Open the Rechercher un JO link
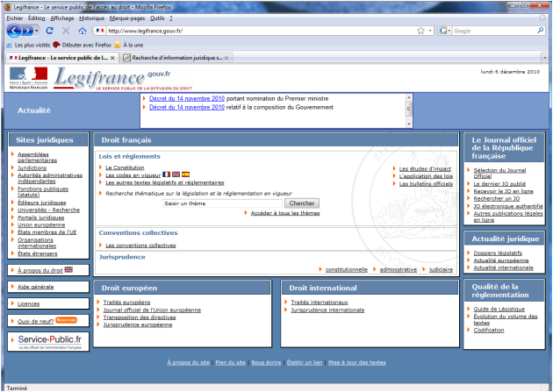The height and width of the screenshot is (392, 553). 497,199
